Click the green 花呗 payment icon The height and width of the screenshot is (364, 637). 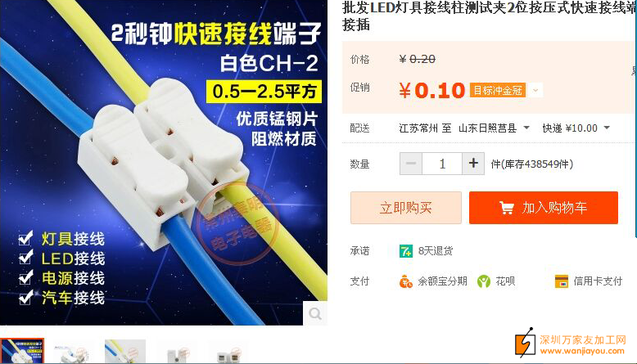pos(484,281)
